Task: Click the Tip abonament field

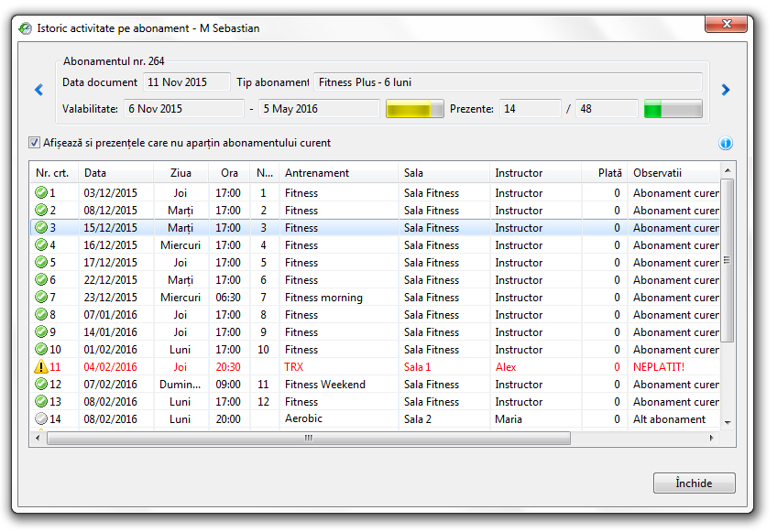Action: click(x=508, y=82)
